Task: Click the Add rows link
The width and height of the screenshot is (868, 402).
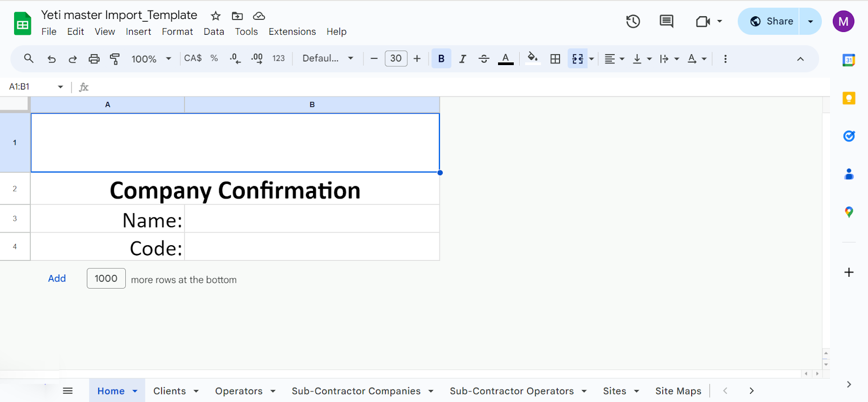Action: pyautogui.click(x=57, y=278)
